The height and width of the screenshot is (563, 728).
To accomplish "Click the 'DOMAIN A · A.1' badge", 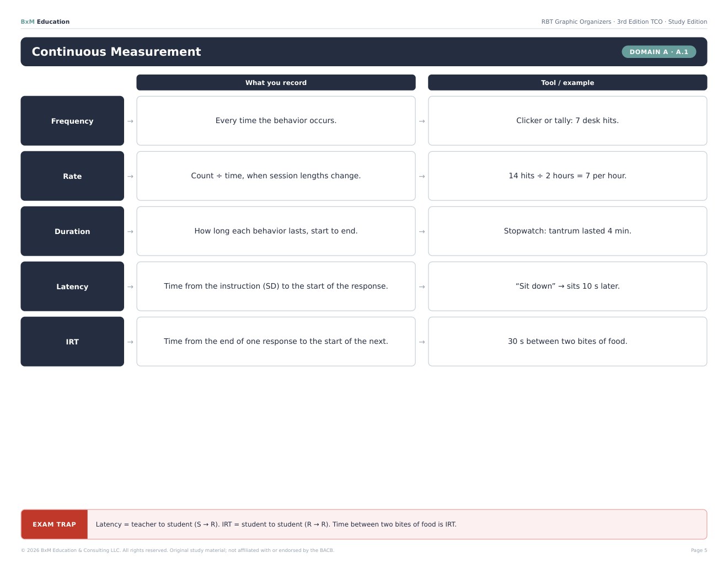I will pyautogui.click(x=659, y=52).
